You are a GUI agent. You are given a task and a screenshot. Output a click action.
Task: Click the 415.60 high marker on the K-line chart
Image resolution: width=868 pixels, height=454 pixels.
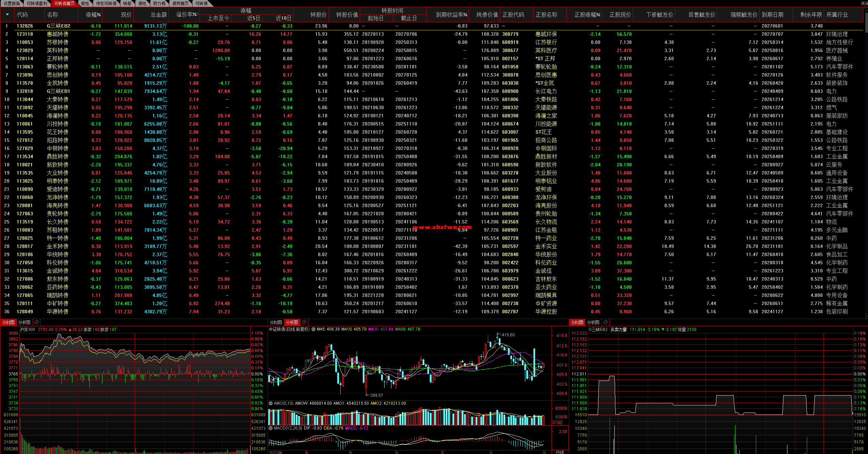508,335
